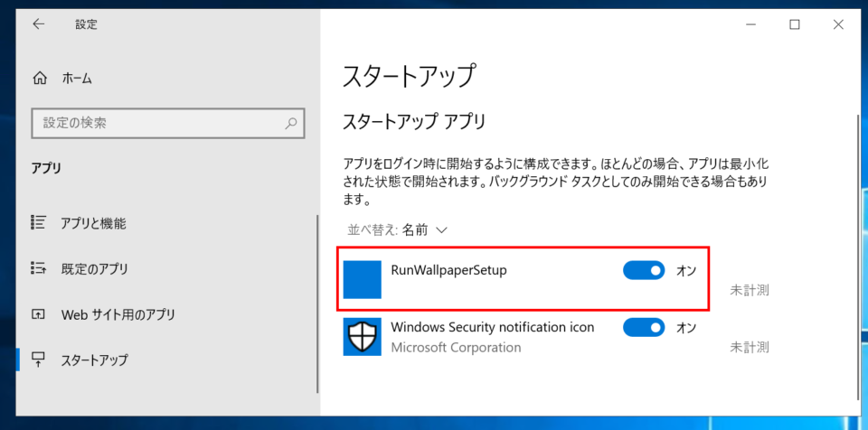The image size is (868, 430).
Task: Go to Web サイト用のアプリ page
Action: click(118, 314)
